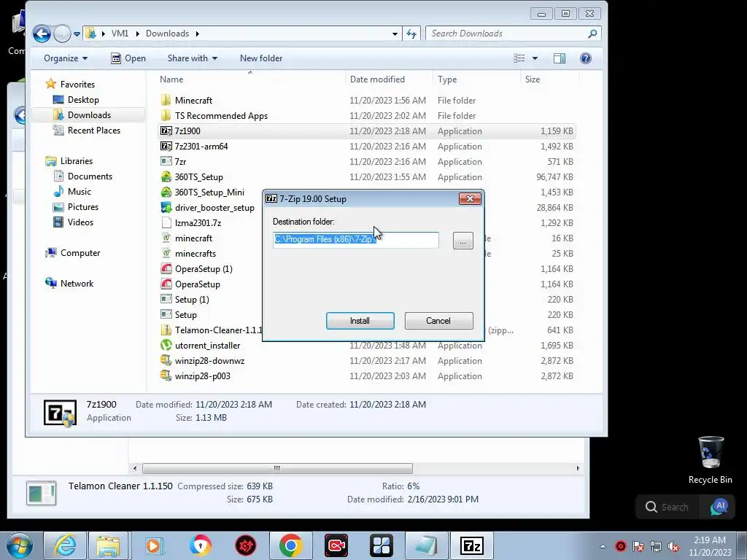This screenshot has height=560, width=747.
Task: Select the winzip28-downwz icon
Action: pyautogui.click(x=166, y=360)
